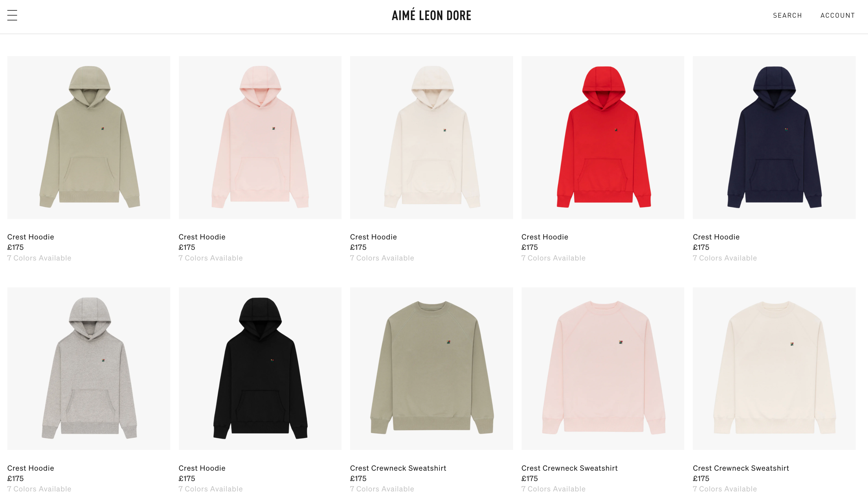Open the cream Crest Crewneck Sweatshirt image

774,368
